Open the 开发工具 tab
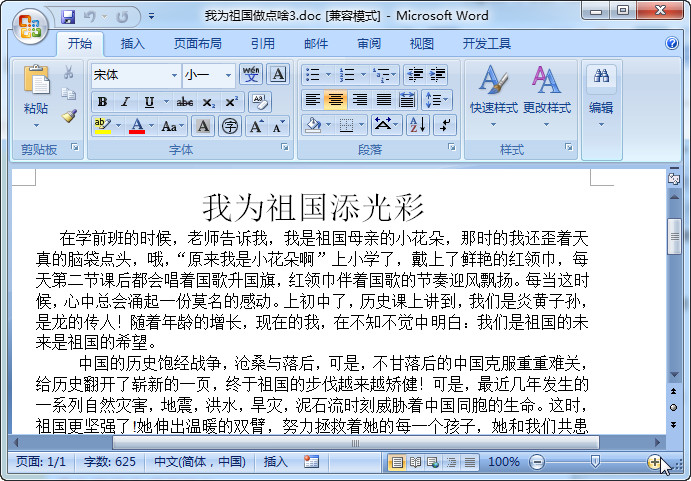 pyautogui.click(x=487, y=44)
